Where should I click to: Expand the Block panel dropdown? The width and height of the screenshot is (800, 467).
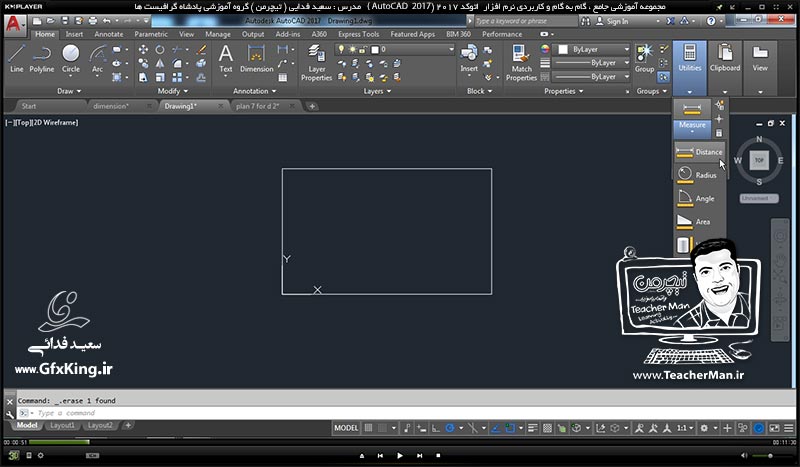(480, 91)
